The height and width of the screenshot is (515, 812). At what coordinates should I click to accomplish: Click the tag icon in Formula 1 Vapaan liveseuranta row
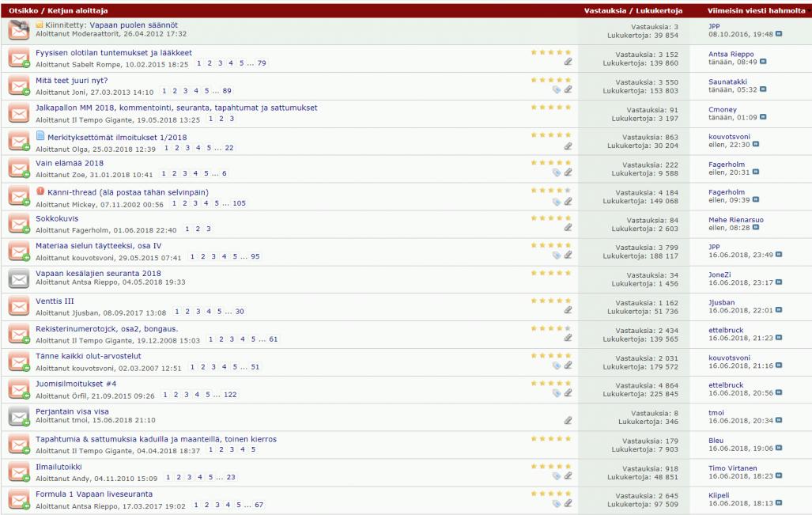click(557, 503)
